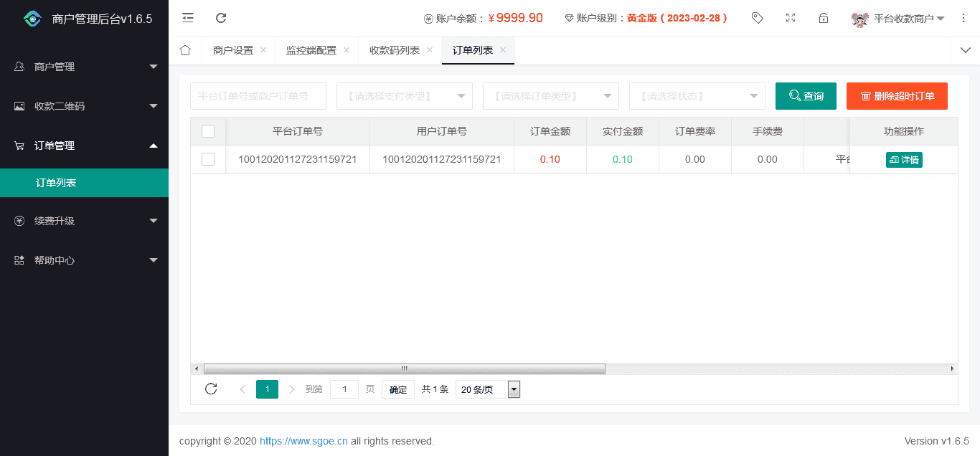Click the Version v1.6.5 footer text
This screenshot has width=980, height=456.
coord(937,441)
